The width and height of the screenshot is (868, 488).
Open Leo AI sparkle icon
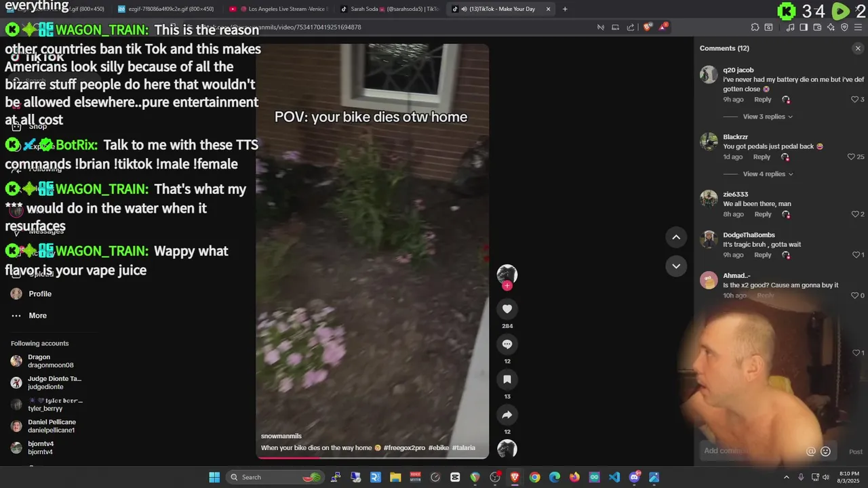point(831,27)
